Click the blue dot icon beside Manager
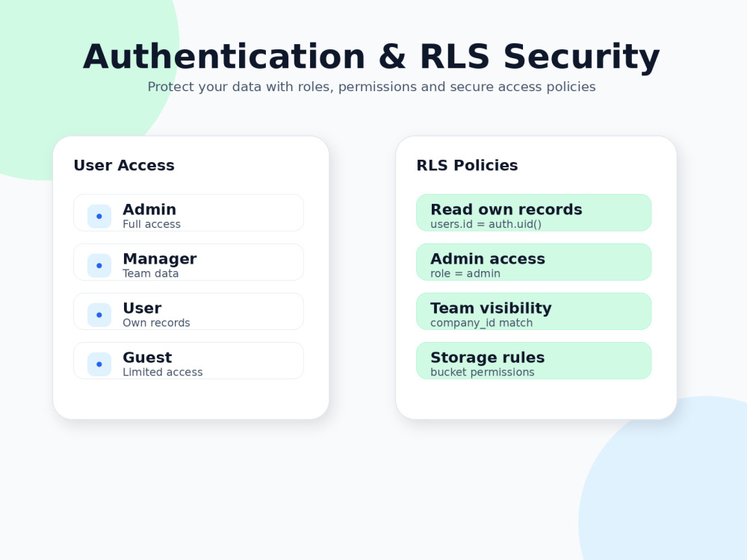The height and width of the screenshot is (560, 747). pyautogui.click(x=99, y=266)
